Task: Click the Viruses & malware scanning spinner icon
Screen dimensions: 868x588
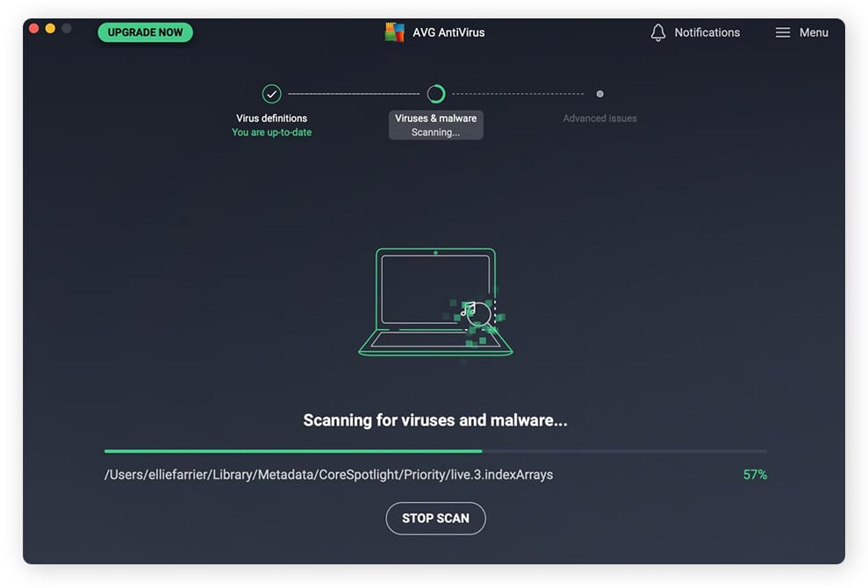Action: point(435,93)
